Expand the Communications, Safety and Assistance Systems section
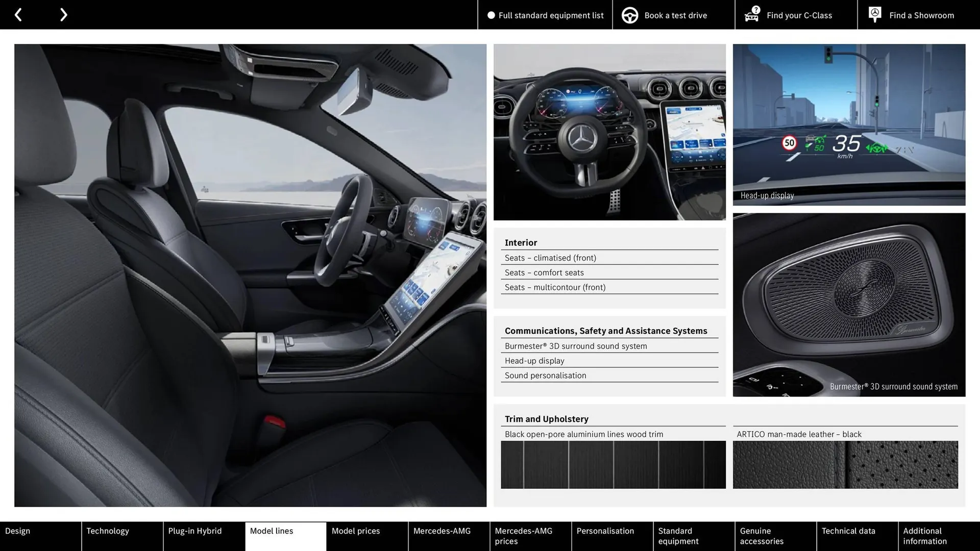Screen dimensions: 980x551 (605, 331)
